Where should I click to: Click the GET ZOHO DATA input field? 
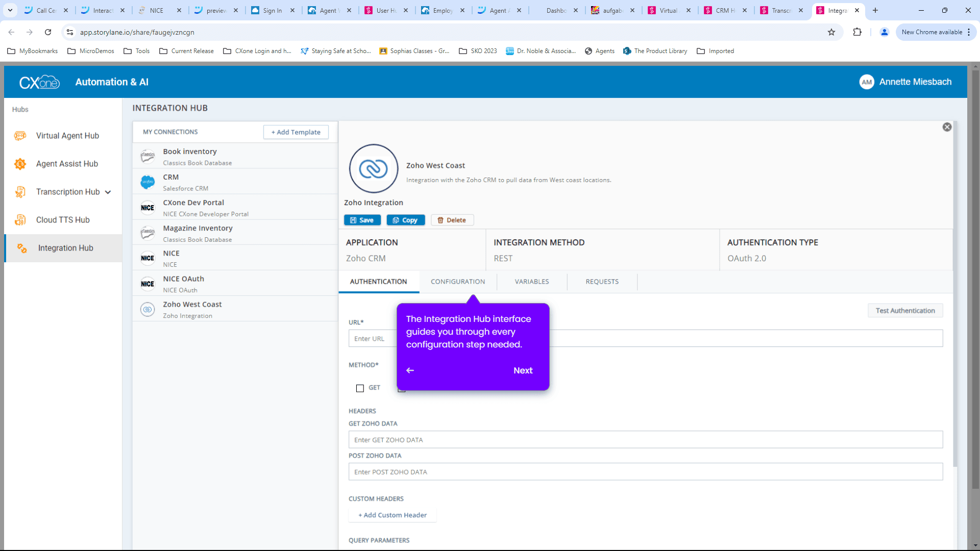[x=646, y=440]
